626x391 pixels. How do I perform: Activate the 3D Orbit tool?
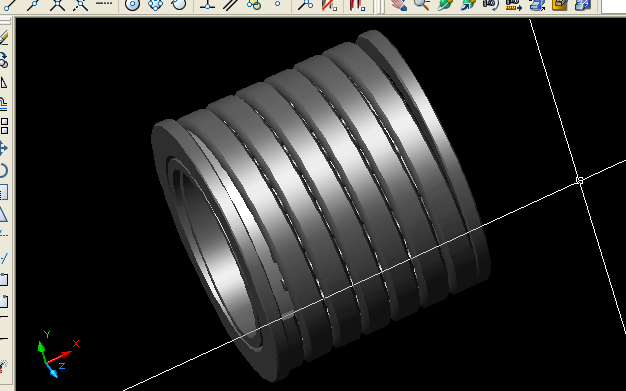coord(444,5)
